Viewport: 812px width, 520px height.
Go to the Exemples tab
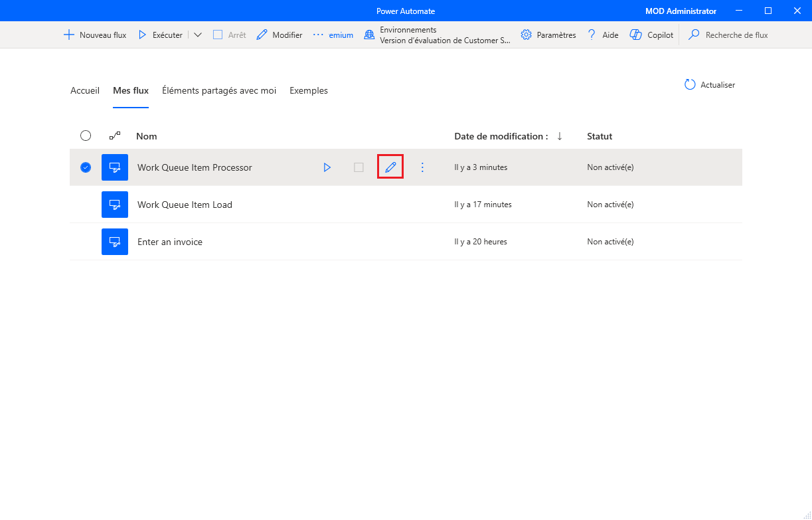click(x=309, y=90)
